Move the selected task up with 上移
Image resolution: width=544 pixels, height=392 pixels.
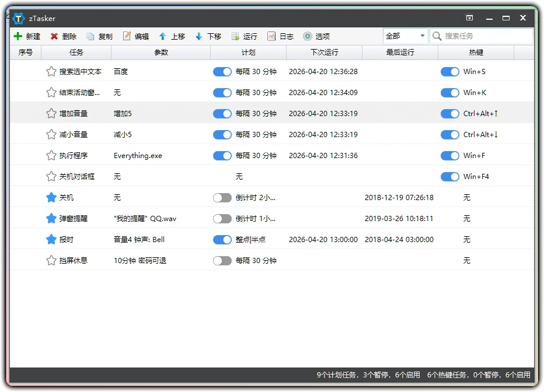pos(172,36)
